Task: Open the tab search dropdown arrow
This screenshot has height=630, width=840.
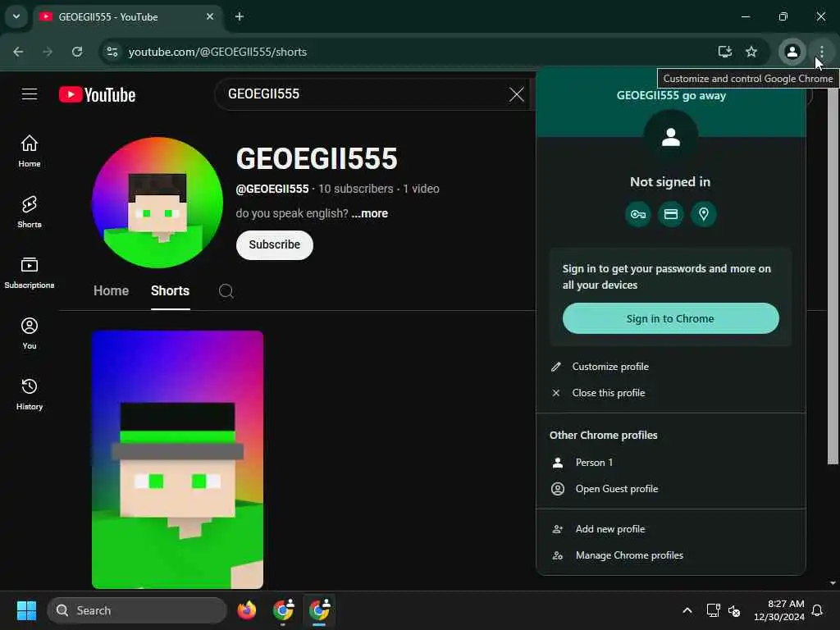Action: click(x=16, y=16)
